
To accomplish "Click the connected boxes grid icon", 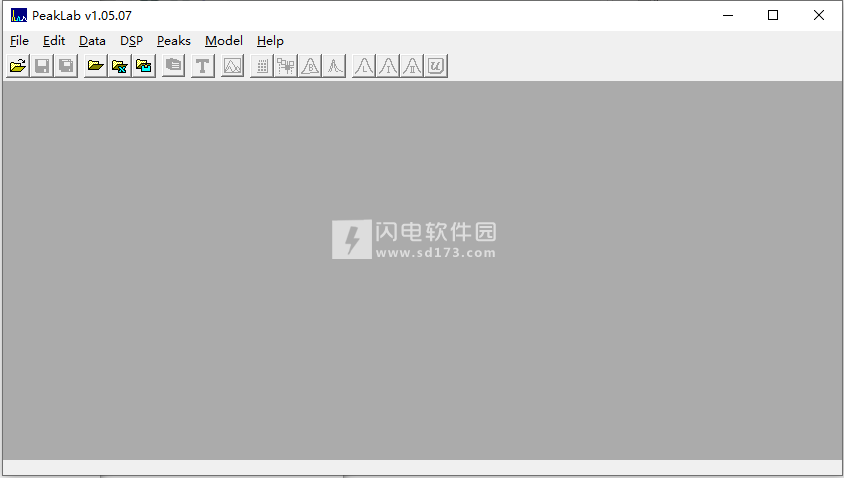I will 286,66.
